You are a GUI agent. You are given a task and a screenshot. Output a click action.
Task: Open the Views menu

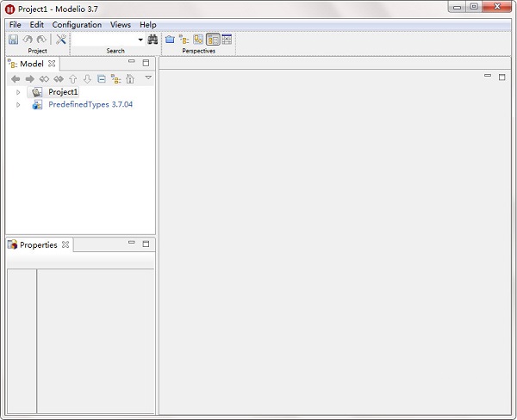(121, 25)
